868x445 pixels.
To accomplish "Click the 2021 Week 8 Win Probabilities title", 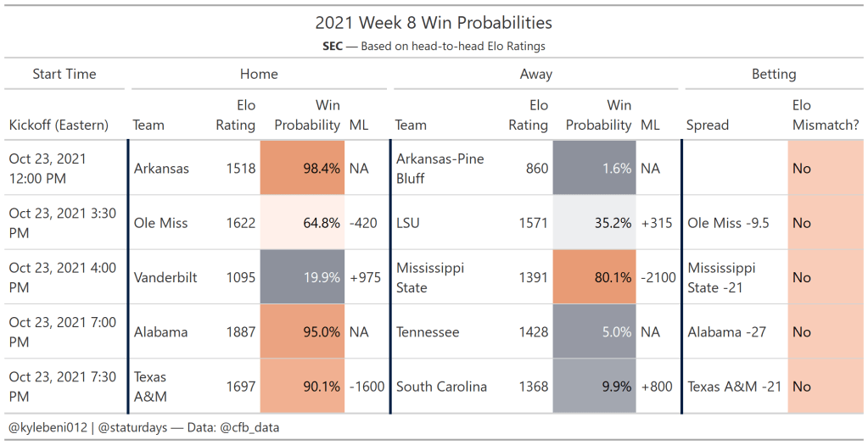I will coord(434,23).
